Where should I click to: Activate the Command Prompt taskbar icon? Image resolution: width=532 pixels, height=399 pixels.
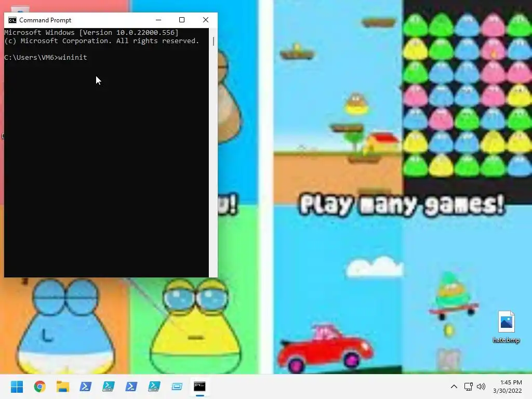[199, 387]
